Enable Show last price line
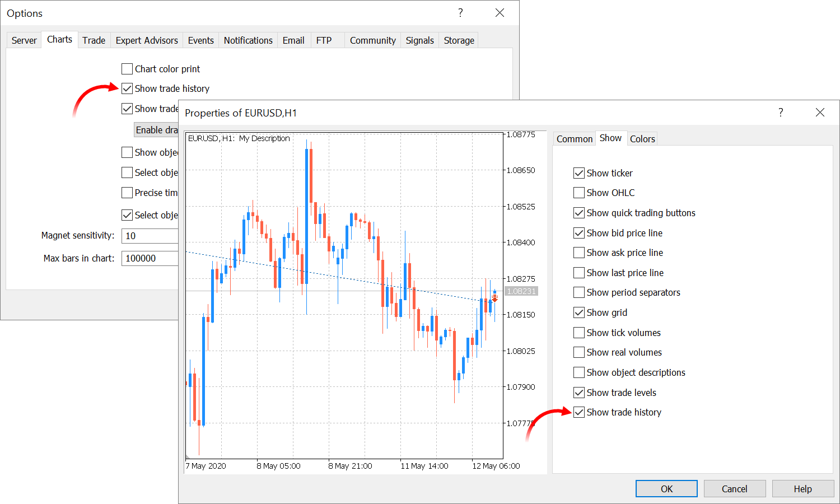 [x=579, y=272]
